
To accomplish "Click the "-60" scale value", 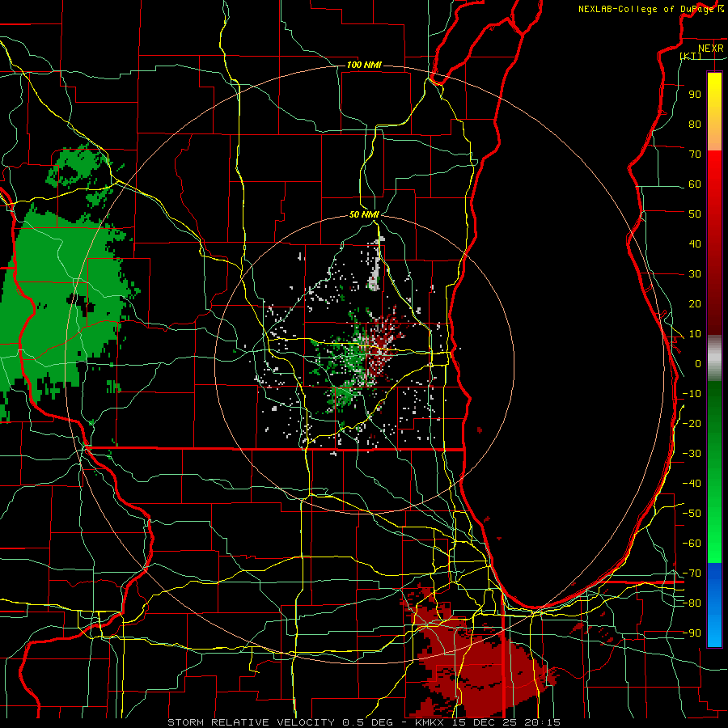I will (x=692, y=544).
